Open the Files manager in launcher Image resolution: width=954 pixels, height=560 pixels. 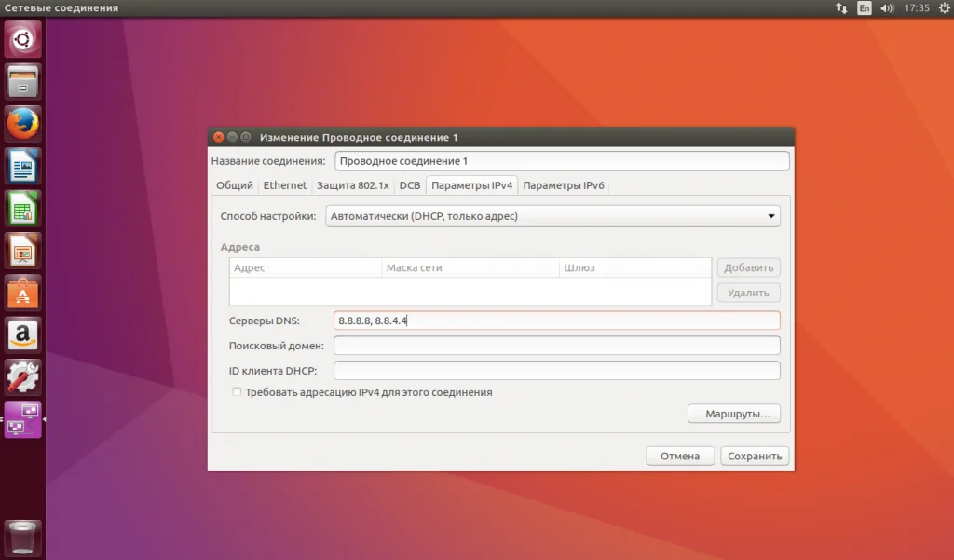click(x=22, y=81)
